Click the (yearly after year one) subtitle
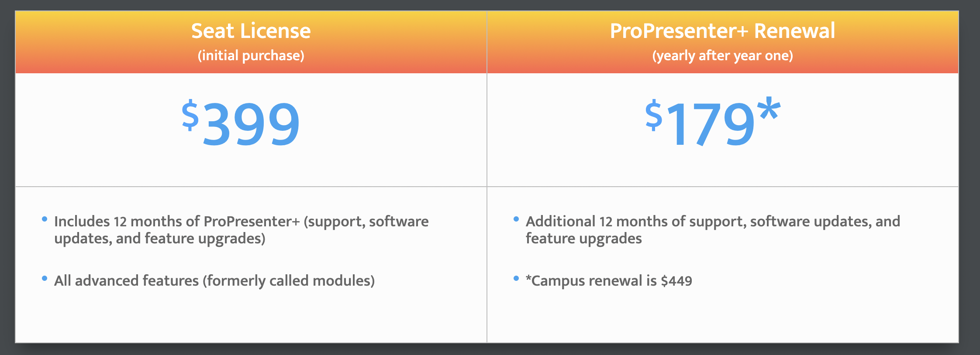 722,56
